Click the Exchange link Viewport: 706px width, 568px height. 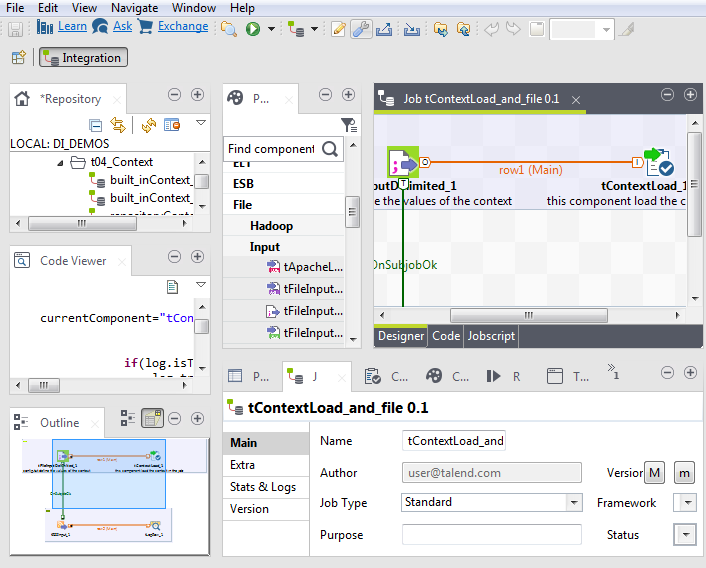pyautogui.click(x=183, y=27)
